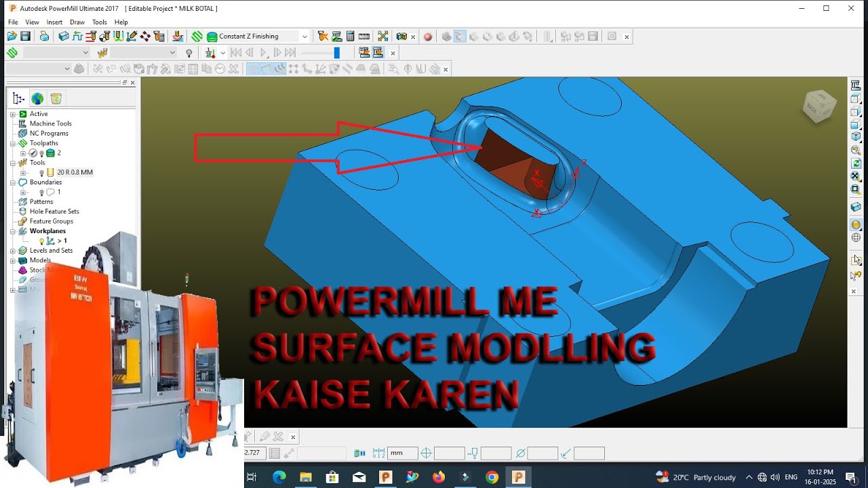Go to start of simulation

[x=235, y=53]
